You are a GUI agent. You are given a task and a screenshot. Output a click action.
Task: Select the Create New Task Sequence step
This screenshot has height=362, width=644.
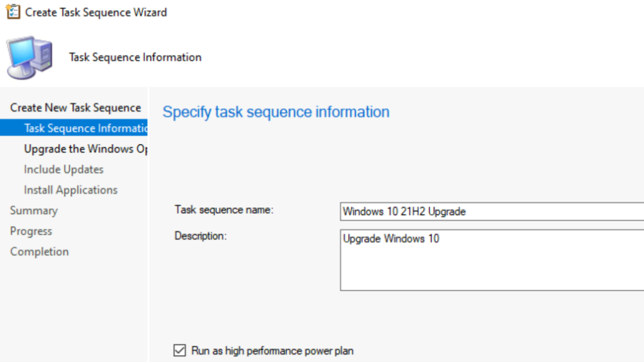pyautogui.click(x=75, y=108)
